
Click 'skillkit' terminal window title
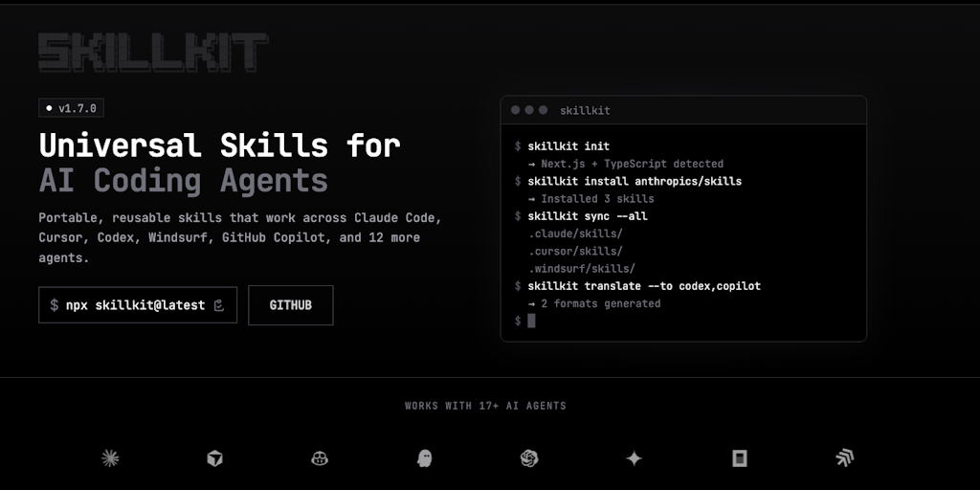(x=585, y=111)
